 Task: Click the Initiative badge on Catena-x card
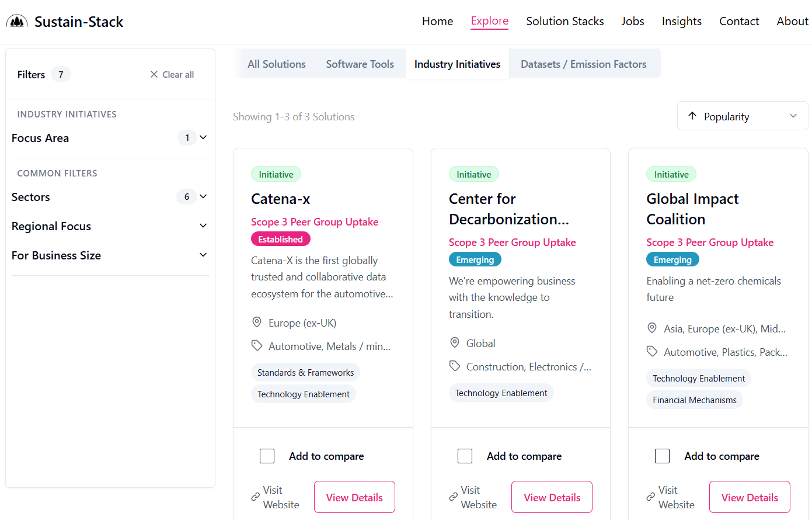click(x=276, y=174)
